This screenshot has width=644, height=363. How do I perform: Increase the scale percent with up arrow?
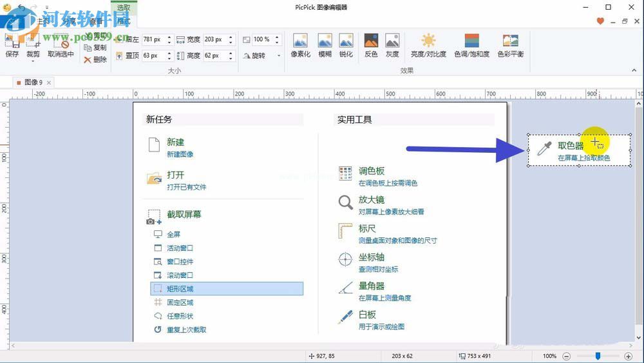tap(277, 37)
